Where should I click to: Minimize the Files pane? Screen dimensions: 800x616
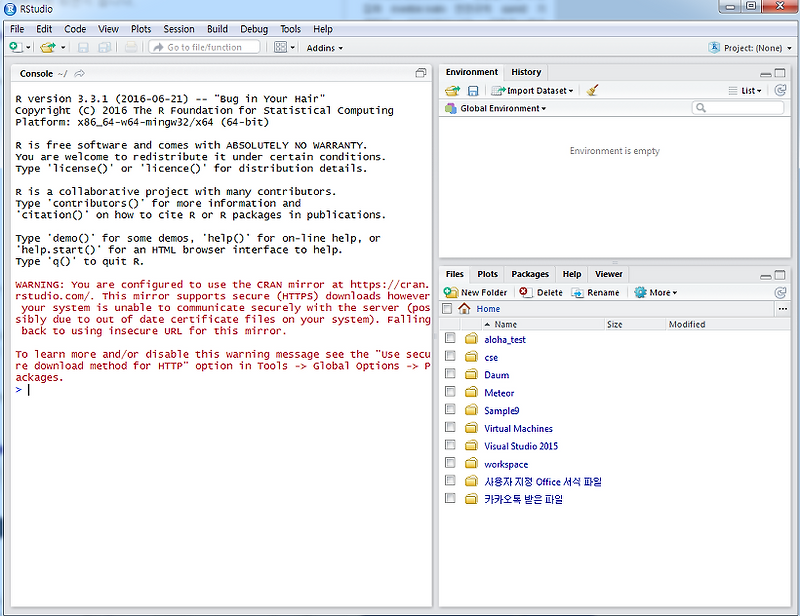tap(765, 276)
